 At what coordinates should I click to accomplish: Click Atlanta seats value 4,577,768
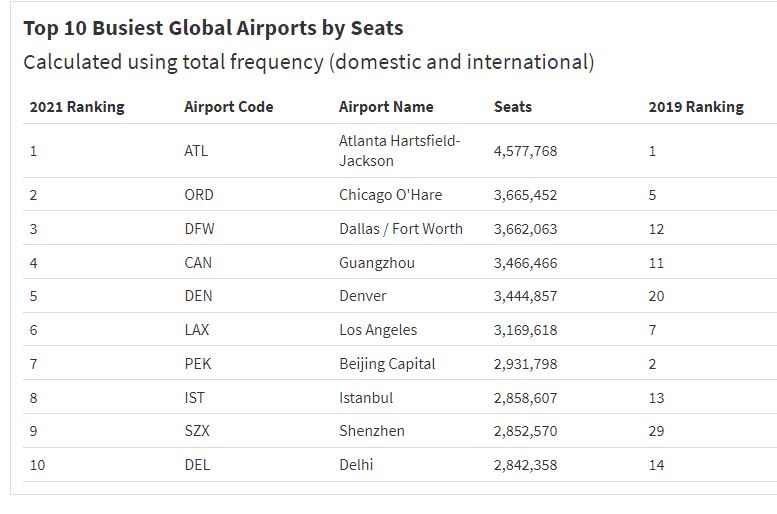525,151
